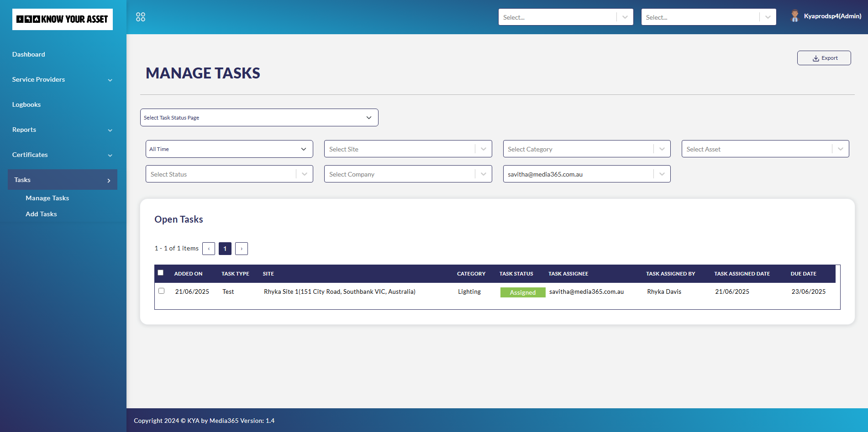Image resolution: width=868 pixels, height=432 pixels.
Task: Open the Dashboard link
Action: [29, 54]
